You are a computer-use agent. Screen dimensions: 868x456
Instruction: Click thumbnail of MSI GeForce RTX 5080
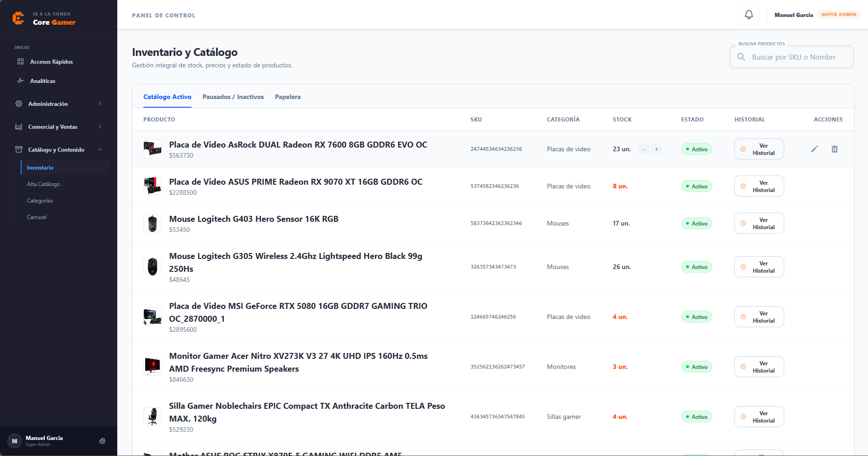click(x=153, y=317)
